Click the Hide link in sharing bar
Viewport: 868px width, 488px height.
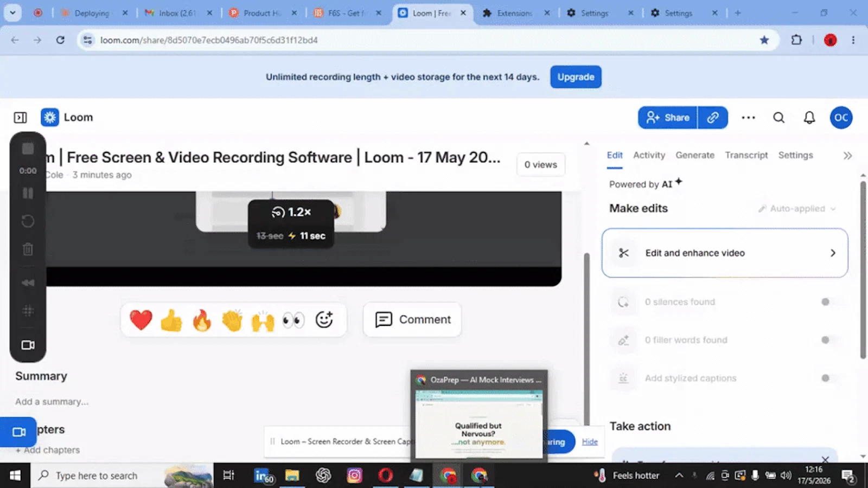click(x=590, y=442)
